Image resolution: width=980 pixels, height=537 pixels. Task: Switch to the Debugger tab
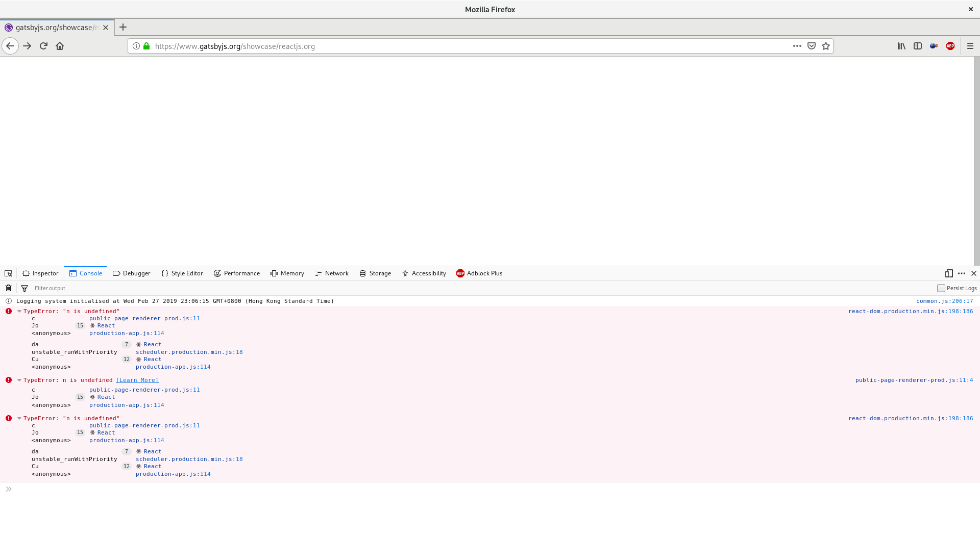coord(131,273)
